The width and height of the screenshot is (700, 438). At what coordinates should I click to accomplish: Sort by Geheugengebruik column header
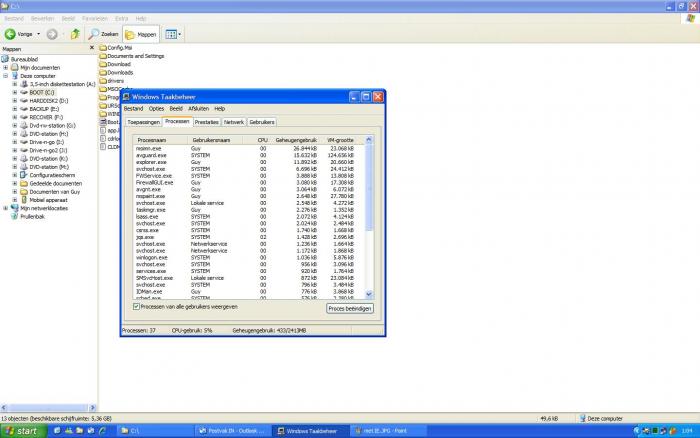point(295,140)
